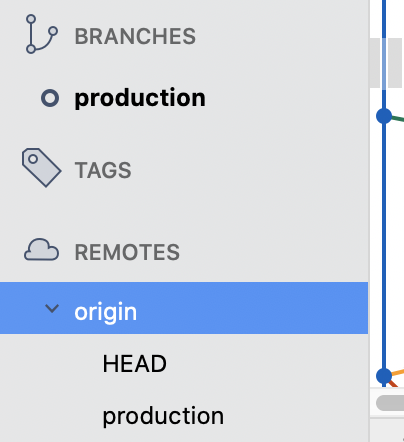Click the Remotes cloud icon
The width and height of the screenshot is (404, 442).
41,250
